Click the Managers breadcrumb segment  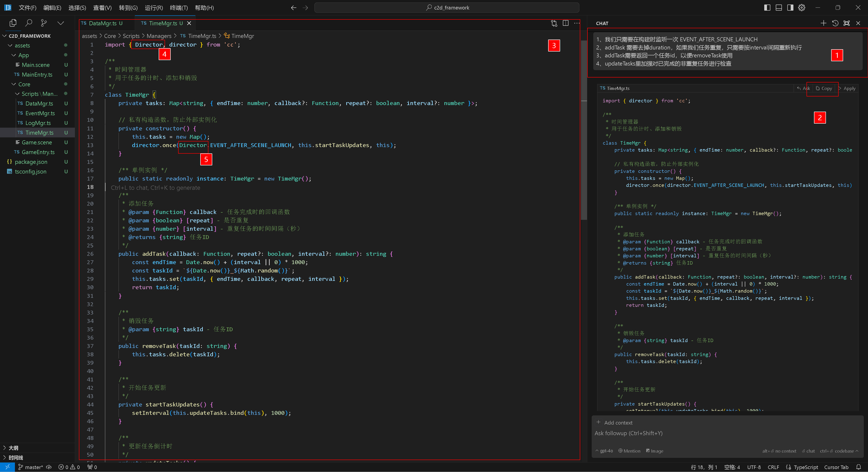pyautogui.click(x=159, y=36)
